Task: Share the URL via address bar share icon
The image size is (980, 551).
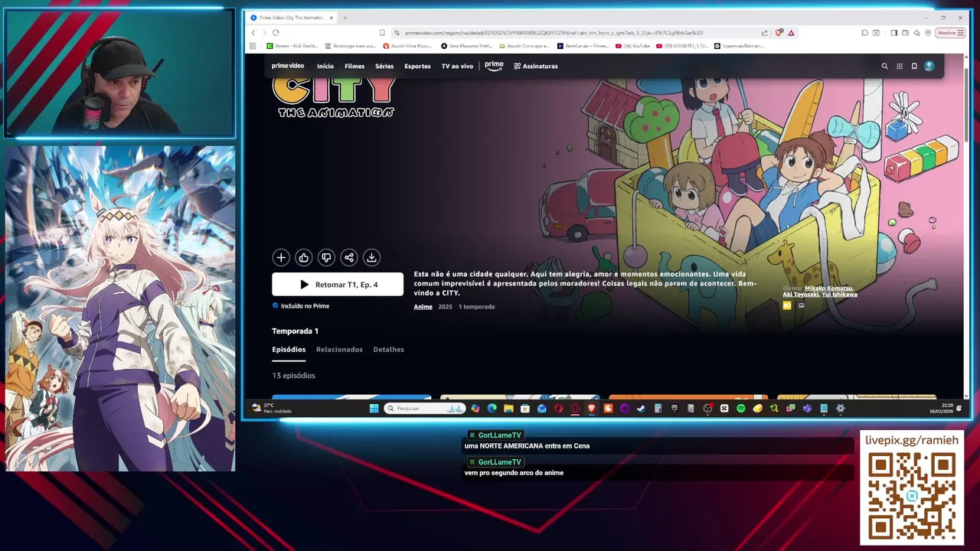Action: click(x=764, y=33)
